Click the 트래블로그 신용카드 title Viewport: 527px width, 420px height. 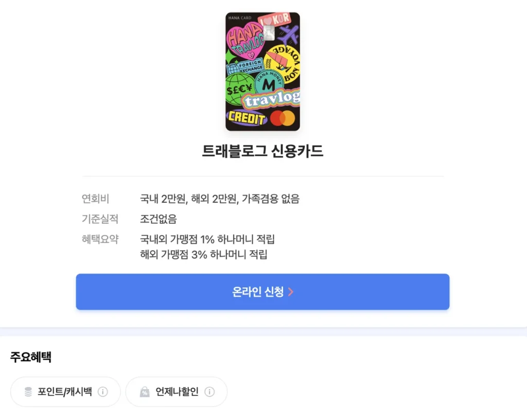pyautogui.click(x=262, y=151)
